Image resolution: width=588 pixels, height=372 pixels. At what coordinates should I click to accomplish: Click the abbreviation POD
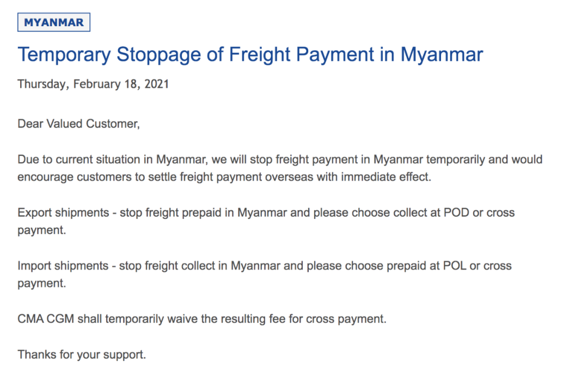click(457, 212)
